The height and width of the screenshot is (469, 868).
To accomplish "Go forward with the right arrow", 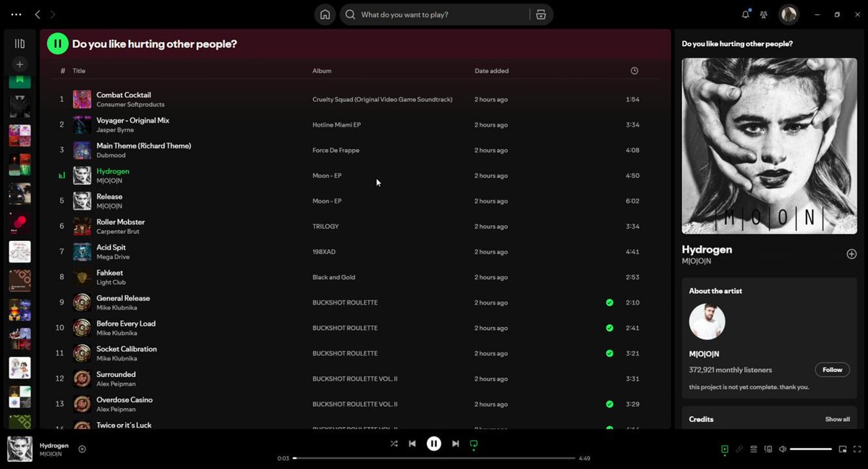I will point(53,14).
